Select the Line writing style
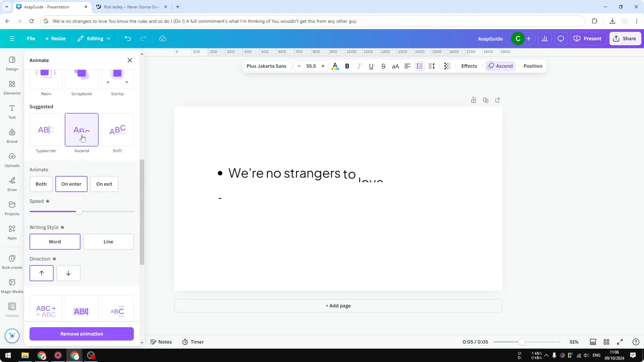Image resolution: width=644 pixels, height=362 pixels. [108, 242]
